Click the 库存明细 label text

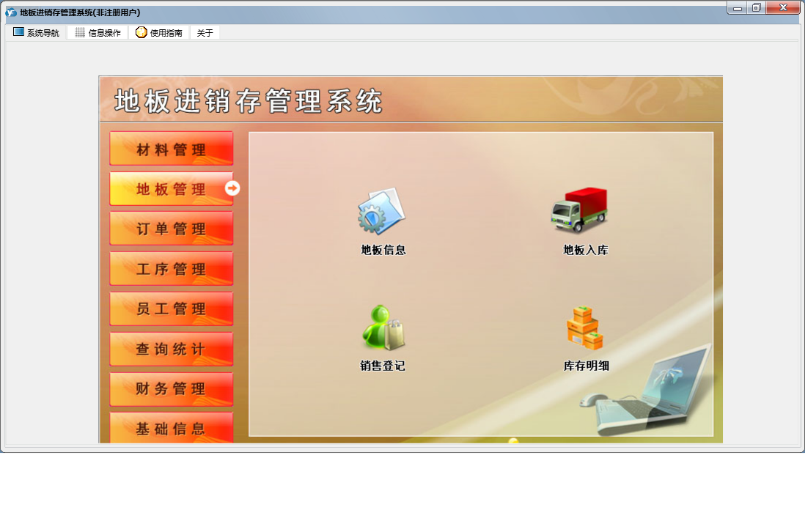click(587, 365)
